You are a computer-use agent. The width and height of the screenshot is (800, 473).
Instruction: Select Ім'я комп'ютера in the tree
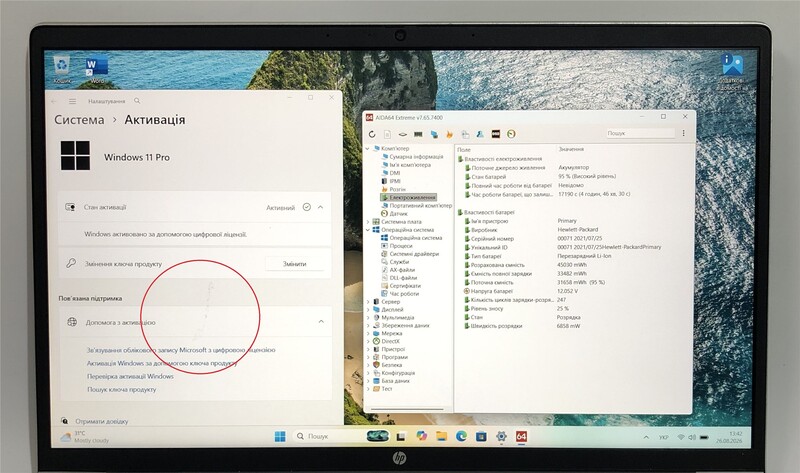coord(410,165)
